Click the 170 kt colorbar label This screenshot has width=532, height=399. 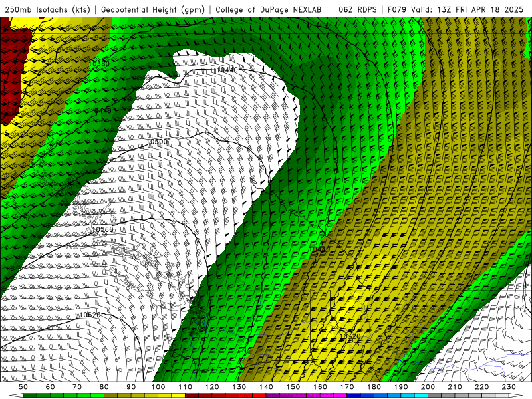(x=347, y=387)
